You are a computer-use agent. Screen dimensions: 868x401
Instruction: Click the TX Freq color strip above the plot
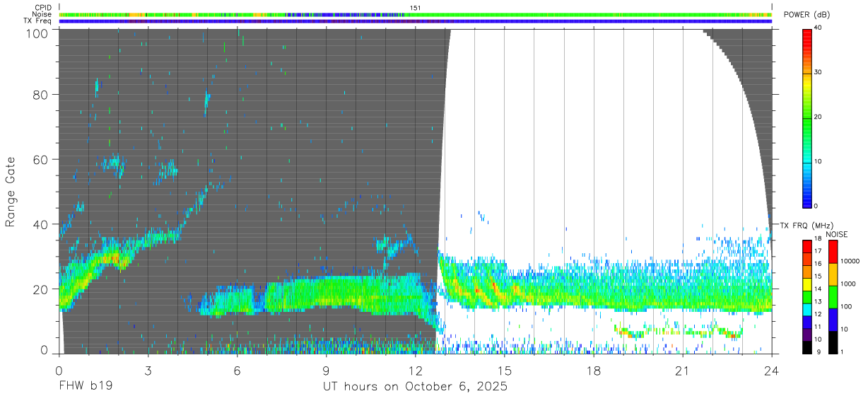click(415, 21)
